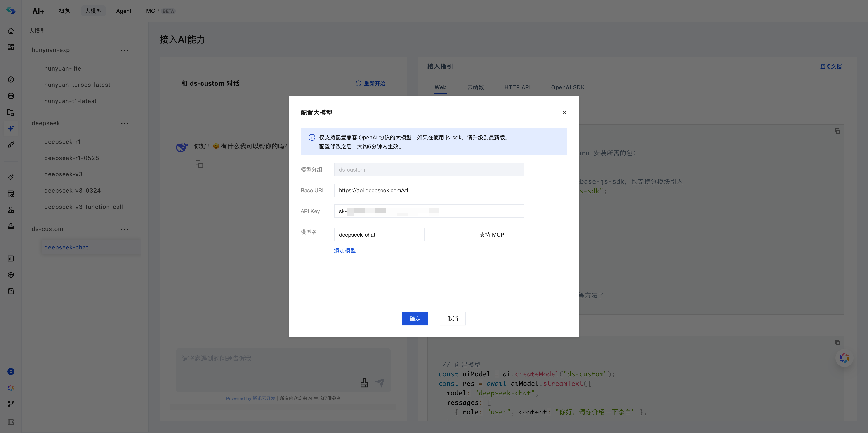This screenshot has height=433, width=868.
Task: Click the outlined sparkle icon in sidebar
Action: [11, 177]
